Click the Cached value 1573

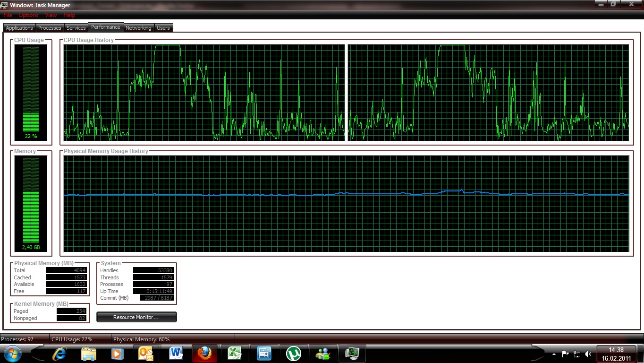click(67, 277)
